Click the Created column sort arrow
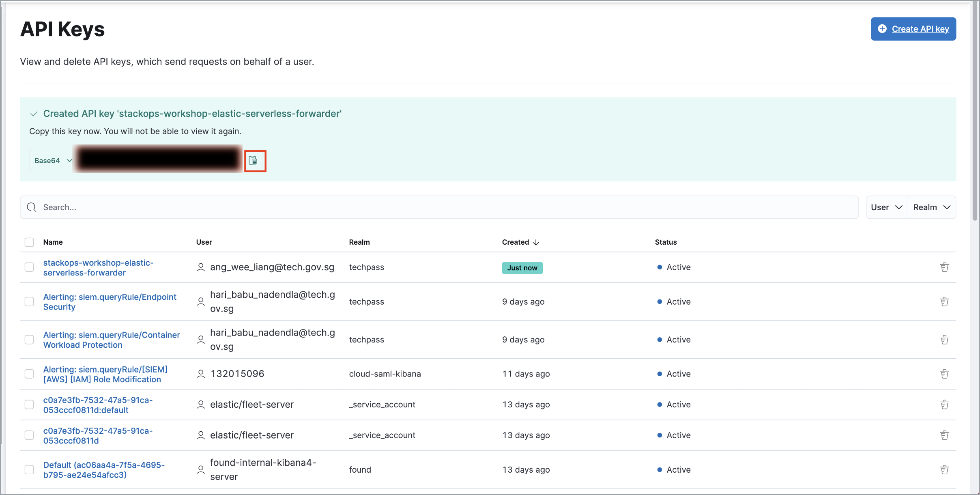980x495 pixels. pos(536,242)
